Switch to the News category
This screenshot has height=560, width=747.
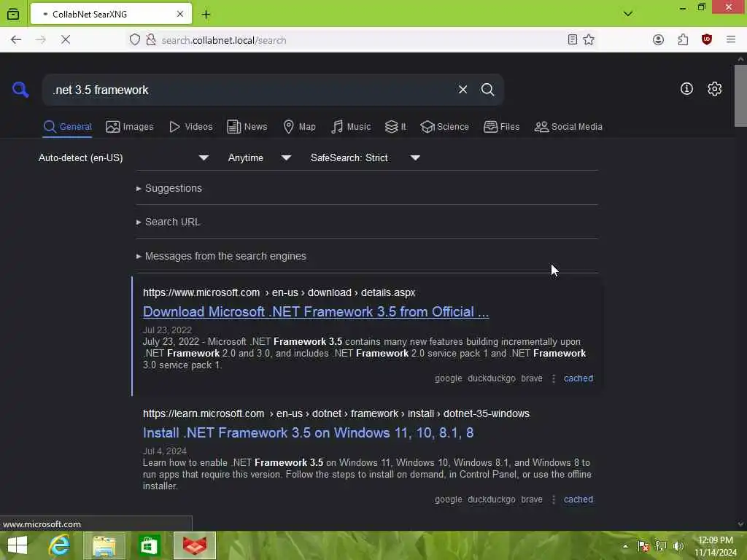point(247,127)
